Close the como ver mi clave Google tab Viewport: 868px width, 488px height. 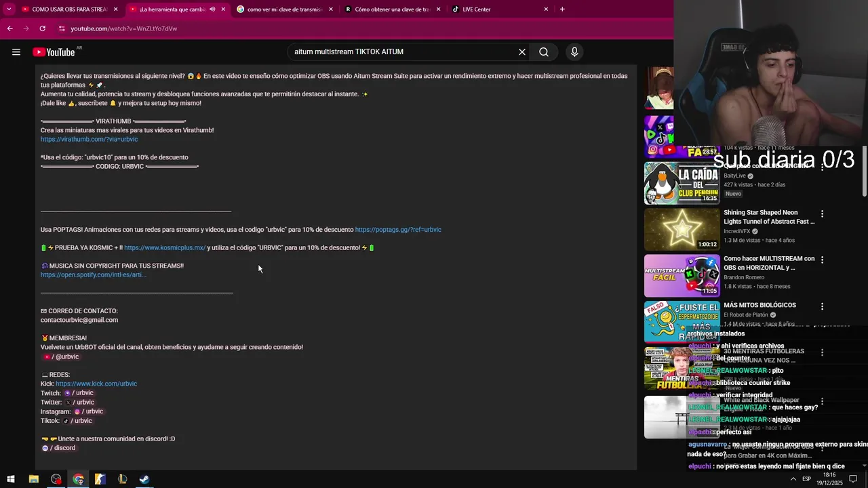point(331,9)
